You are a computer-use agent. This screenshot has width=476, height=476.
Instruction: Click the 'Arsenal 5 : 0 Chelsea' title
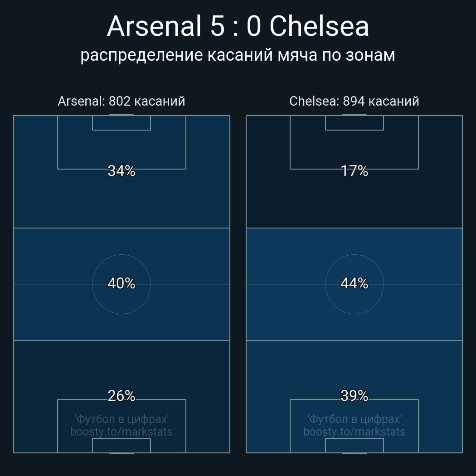coord(238,26)
